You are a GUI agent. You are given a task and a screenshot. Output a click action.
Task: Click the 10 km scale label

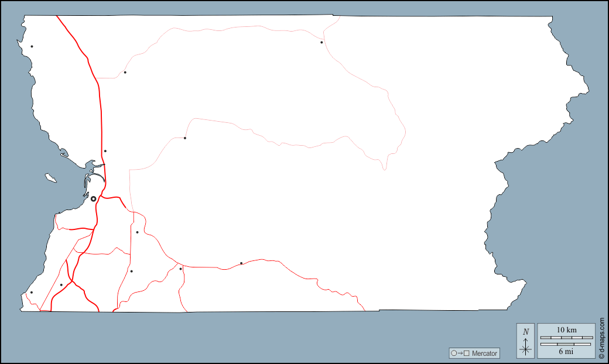[566, 330]
